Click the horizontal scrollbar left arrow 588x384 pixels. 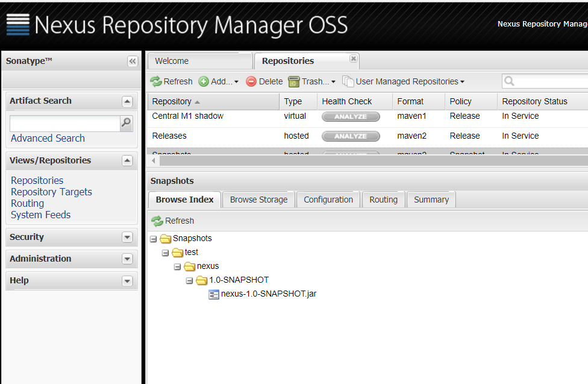coord(154,161)
